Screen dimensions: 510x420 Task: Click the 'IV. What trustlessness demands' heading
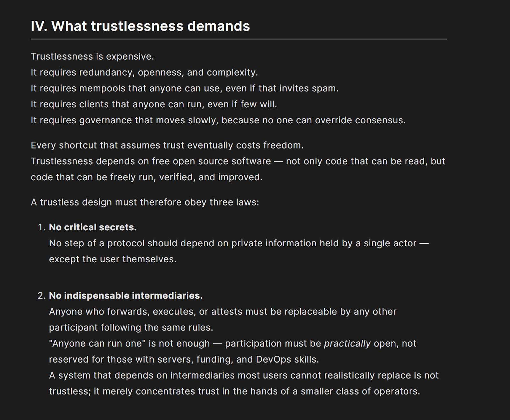(140, 26)
